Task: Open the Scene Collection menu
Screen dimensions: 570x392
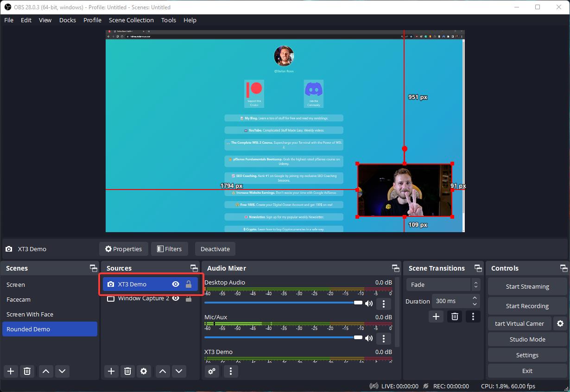Action: point(131,20)
